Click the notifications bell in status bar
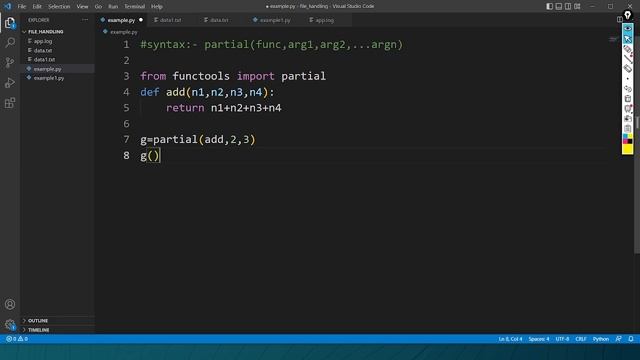 point(631,339)
